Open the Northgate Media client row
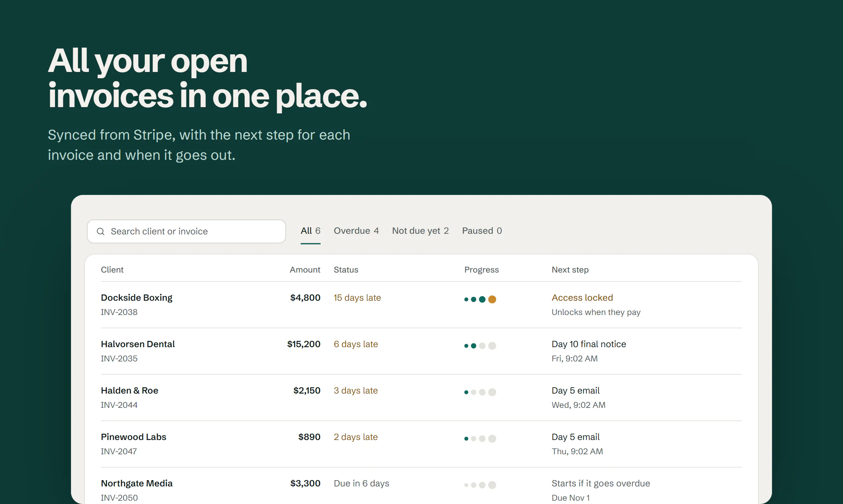This screenshot has height=504, width=843. [421, 486]
